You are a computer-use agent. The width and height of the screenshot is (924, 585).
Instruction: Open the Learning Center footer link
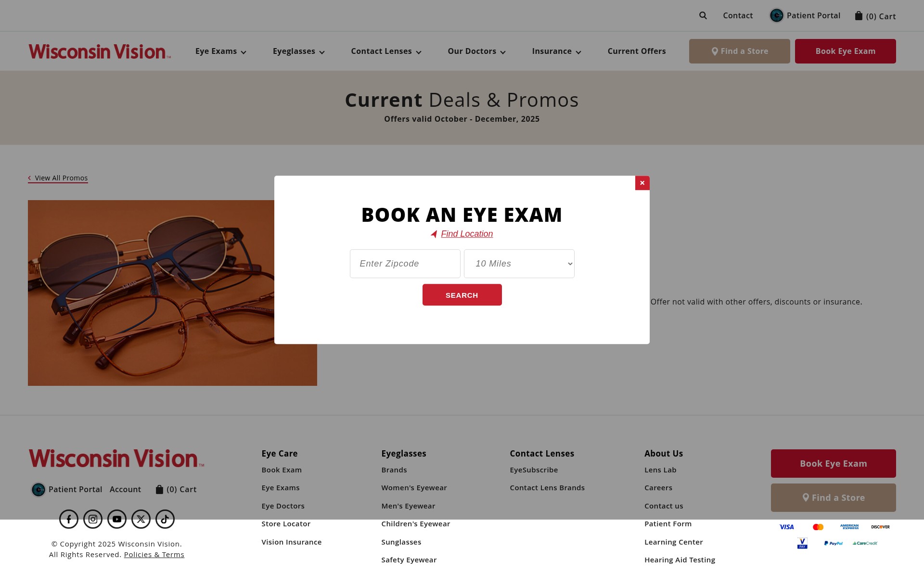point(674,542)
